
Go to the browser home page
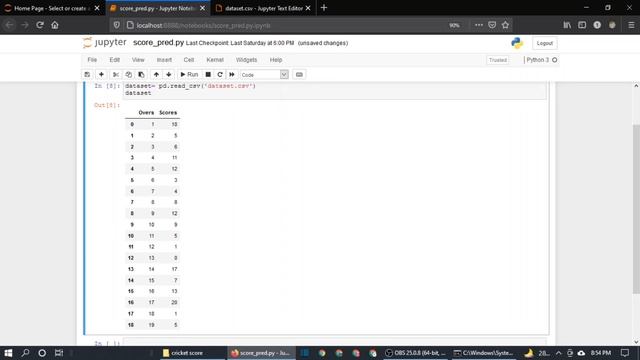pos(55,25)
